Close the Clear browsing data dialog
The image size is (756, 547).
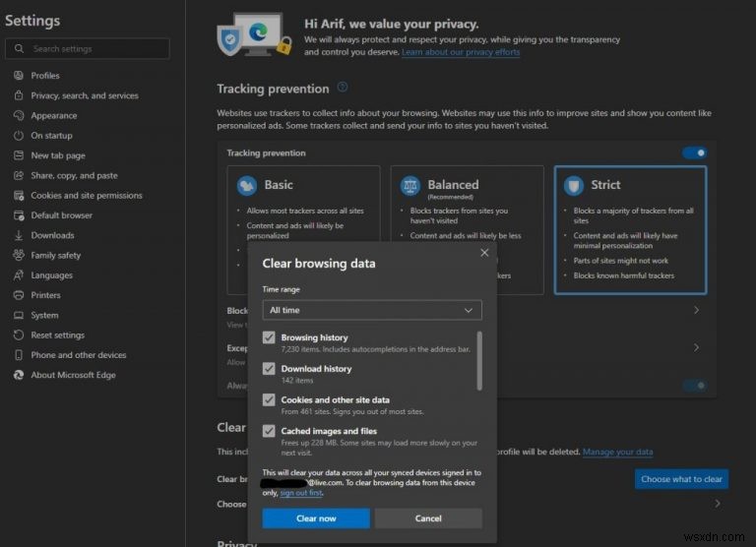[x=484, y=253]
